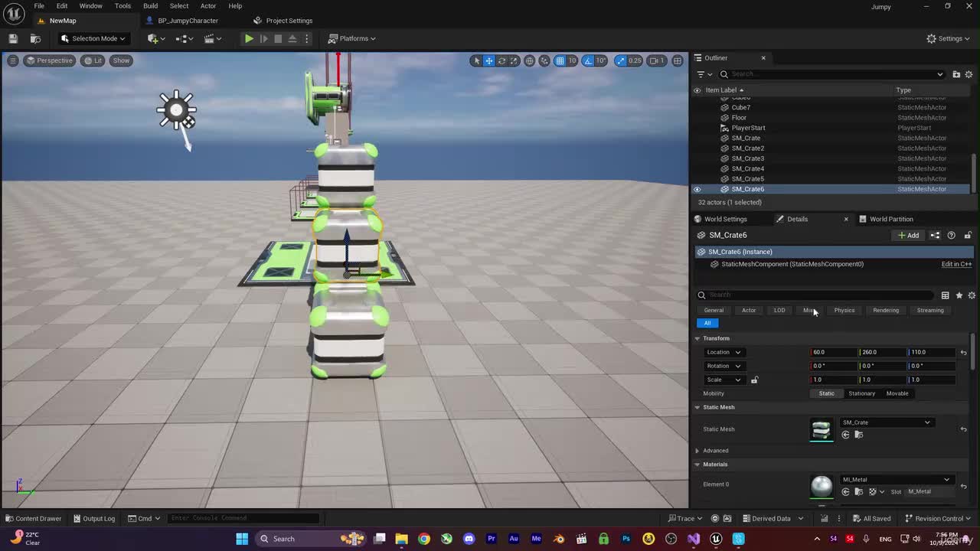This screenshot has width=980, height=551.
Task: Start Play in Editor with the green arrow
Action: pos(249,38)
